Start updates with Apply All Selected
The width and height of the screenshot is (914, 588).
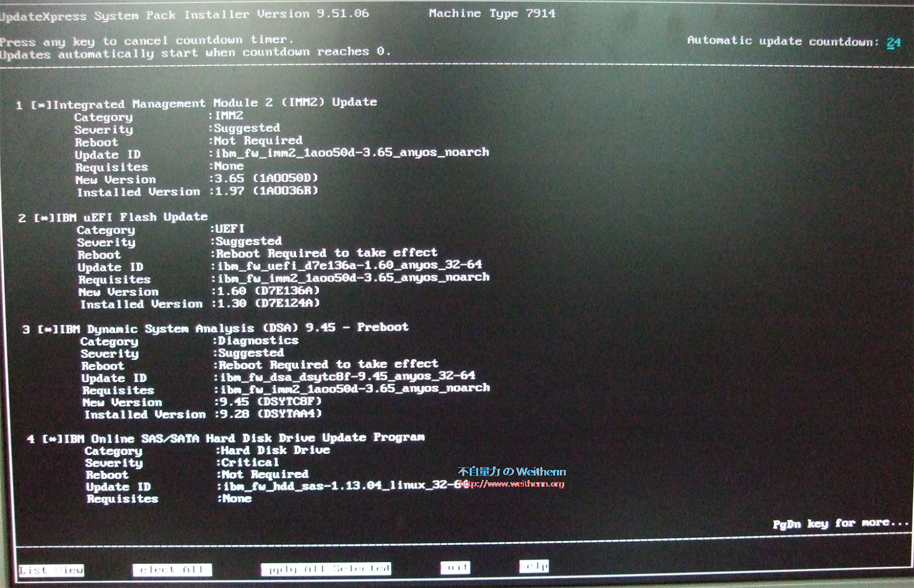pyautogui.click(x=326, y=569)
